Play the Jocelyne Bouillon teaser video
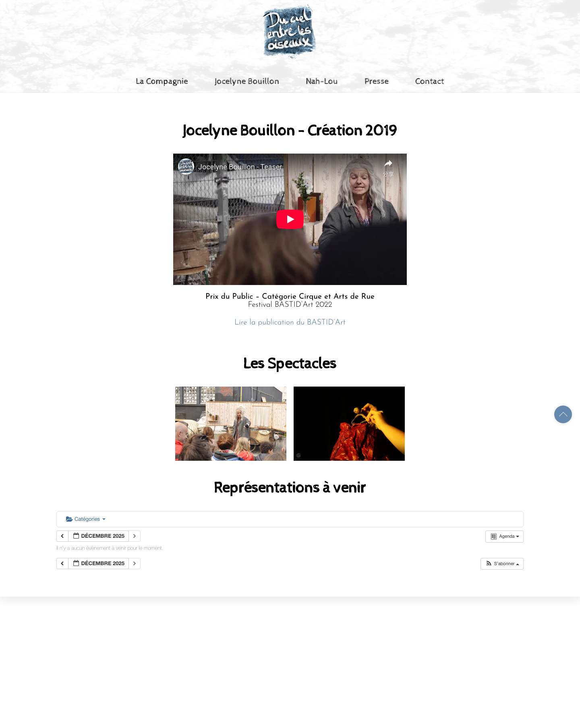Screen dimensions: 580x728 (x=290, y=219)
